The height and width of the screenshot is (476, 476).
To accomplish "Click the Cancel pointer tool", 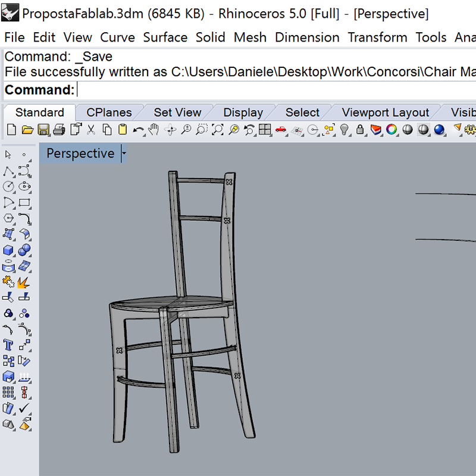I will [x=8, y=155].
